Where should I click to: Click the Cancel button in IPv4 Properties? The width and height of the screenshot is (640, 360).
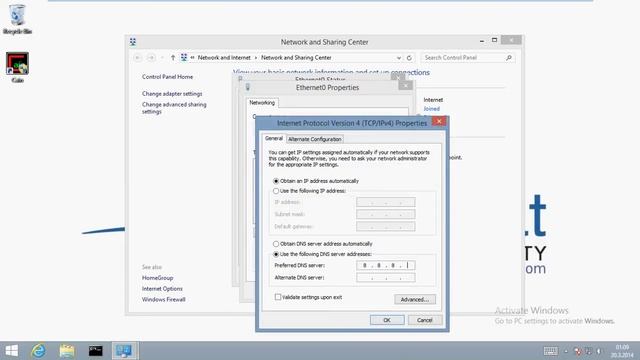click(x=424, y=320)
